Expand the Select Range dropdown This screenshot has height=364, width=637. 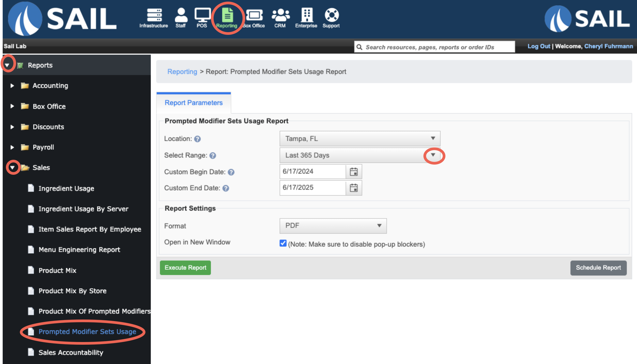[360, 155]
